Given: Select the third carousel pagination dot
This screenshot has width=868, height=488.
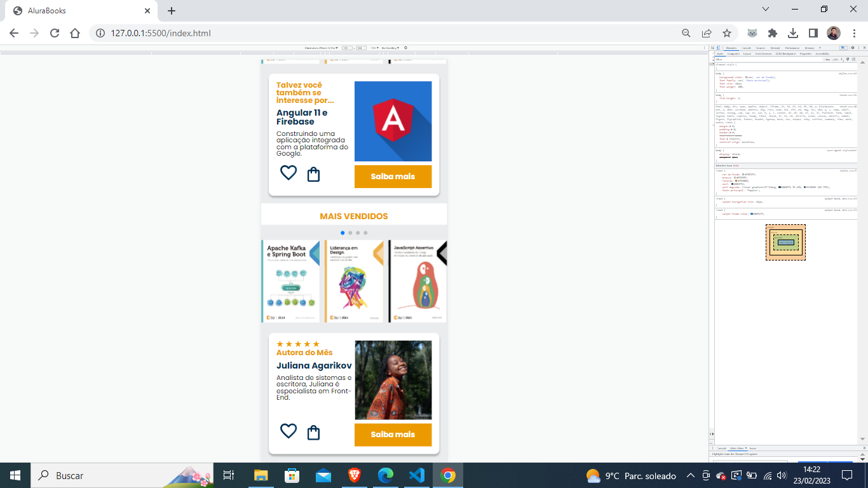Looking at the screenshot, I should (x=358, y=233).
